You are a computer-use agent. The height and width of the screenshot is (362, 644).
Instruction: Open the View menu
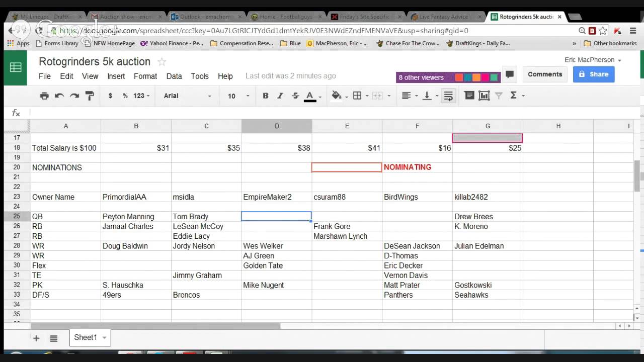(x=90, y=76)
